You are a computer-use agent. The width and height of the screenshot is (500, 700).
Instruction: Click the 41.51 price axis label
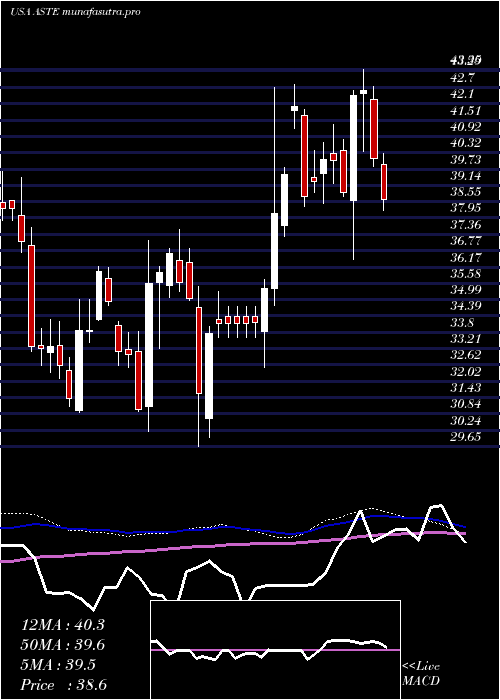pos(464,111)
